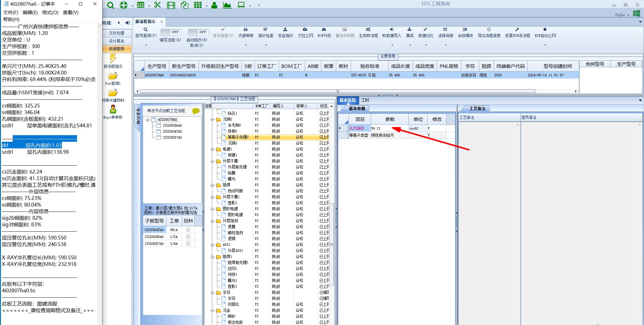Open dropdown arrow under MI数据导入

click(391, 45)
